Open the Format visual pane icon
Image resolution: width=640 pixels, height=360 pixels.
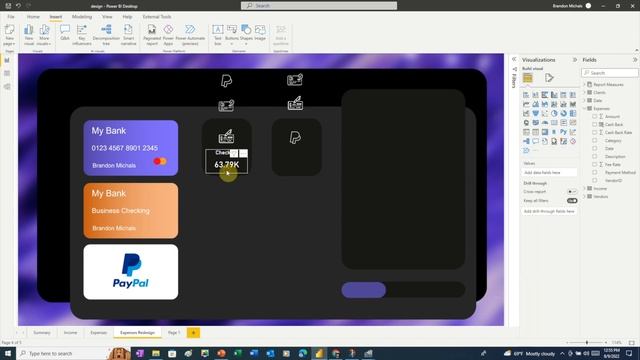click(x=549, y=78)
